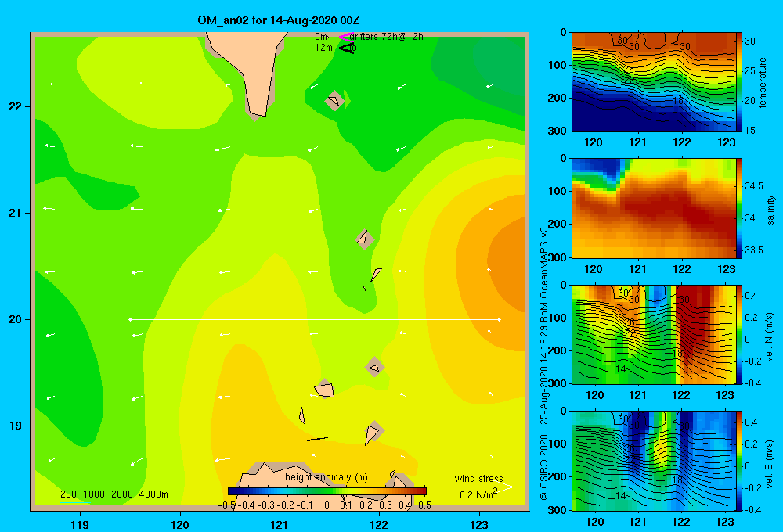The image size is (783, 532).
Task: Click the 34.5 tick on salinity scale
Action: click(753, 186)
